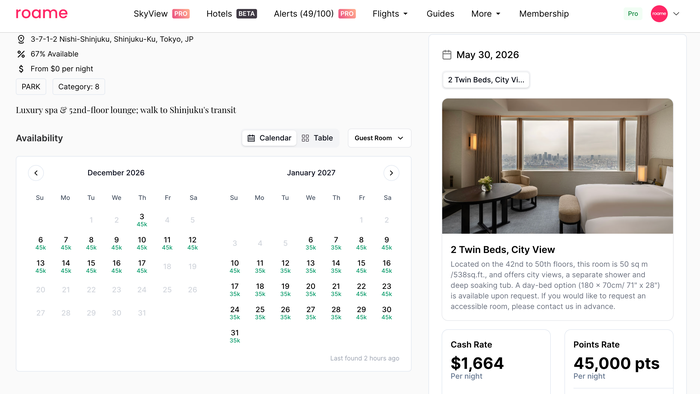
Task: Click the roame logo
Action: [x=42, y=14]
